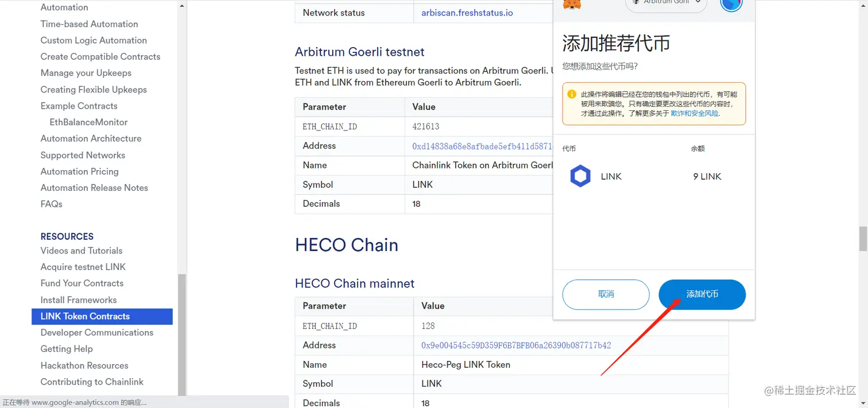
Task: Click the Arbitrum Goerli testnet heading
Action: point(359,52)
